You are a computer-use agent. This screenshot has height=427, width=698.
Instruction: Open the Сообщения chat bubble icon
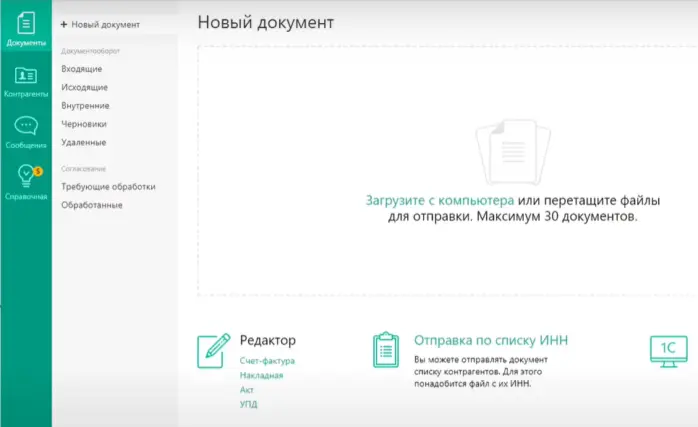[x=26, y=126]
